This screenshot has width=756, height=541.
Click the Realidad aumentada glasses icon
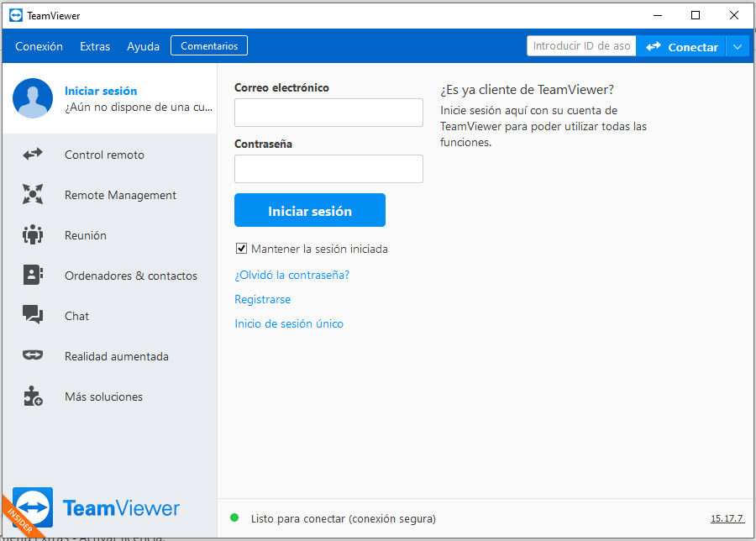click(x=33, y=355)
